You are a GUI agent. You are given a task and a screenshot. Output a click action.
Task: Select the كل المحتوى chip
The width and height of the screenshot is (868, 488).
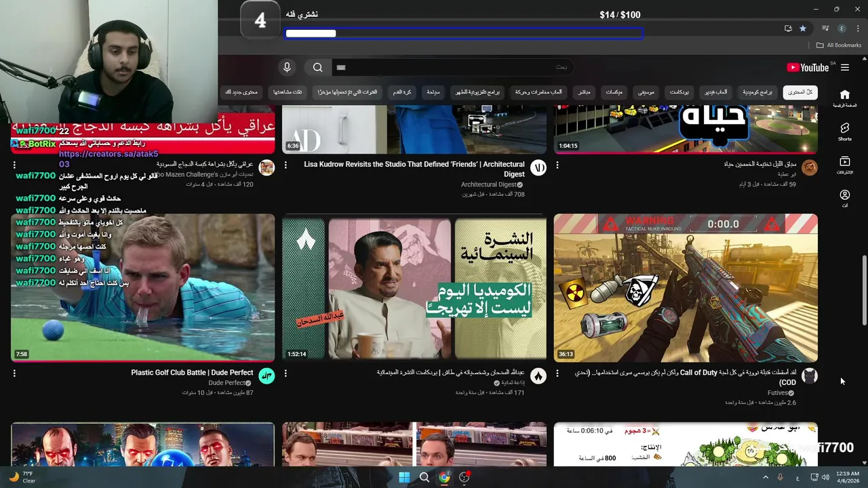pyautogui.click(x=800, y=92)
